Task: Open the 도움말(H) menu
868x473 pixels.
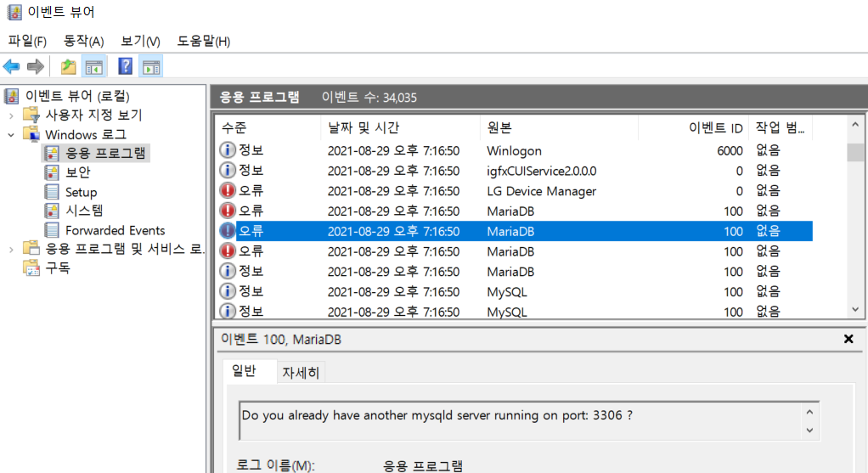Action: click(204, 41)
